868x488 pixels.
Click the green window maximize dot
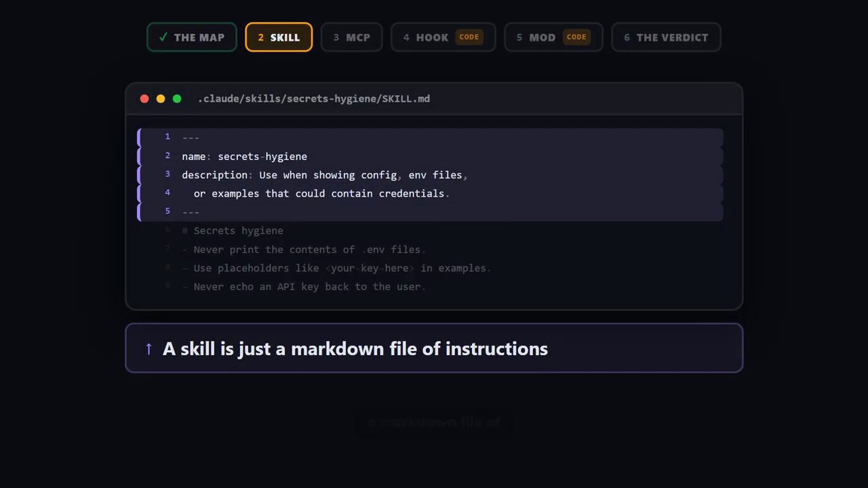click(177, 99)
